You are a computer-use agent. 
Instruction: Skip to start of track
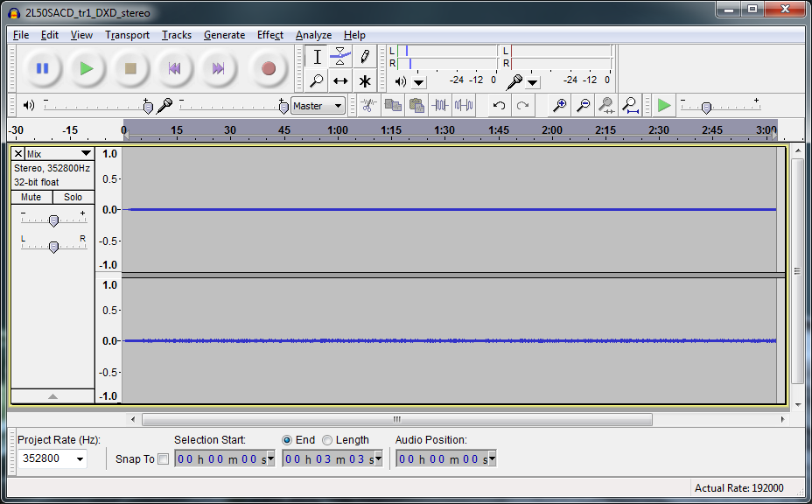[174, 68]
